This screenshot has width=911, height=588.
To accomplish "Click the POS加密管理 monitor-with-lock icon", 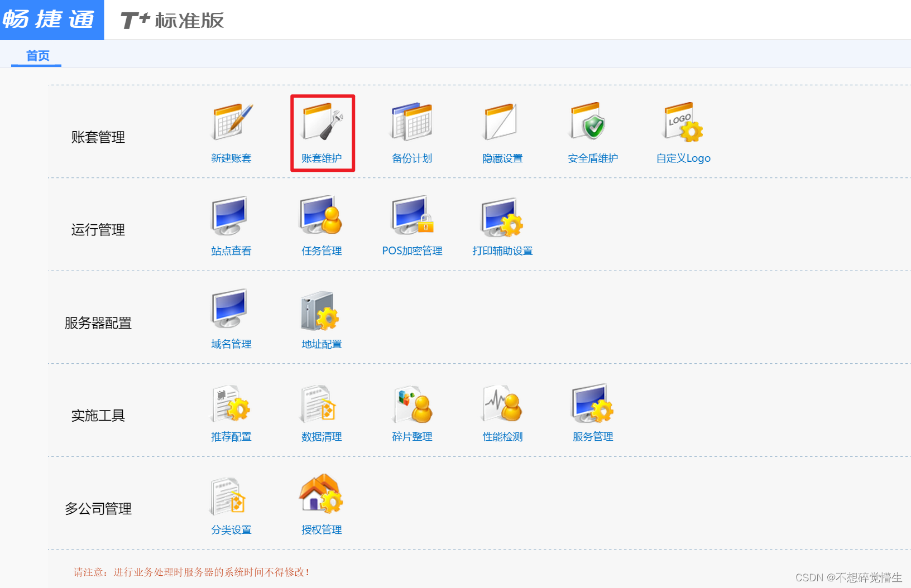I will click(x=412, y=215).
